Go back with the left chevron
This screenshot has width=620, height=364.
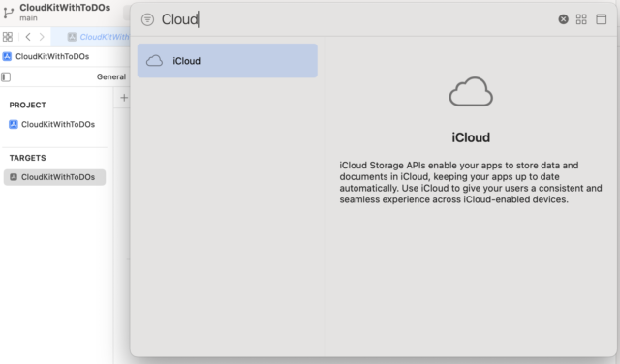point(28,37)
